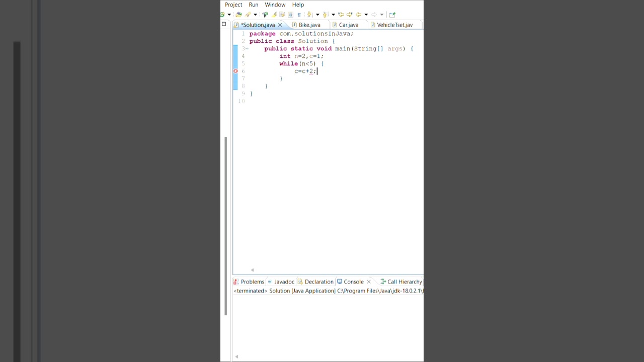644x362 pixels.
Task: Toggle Show Whitespace Characters pilcrow icon
Action: tap(299, 15)
